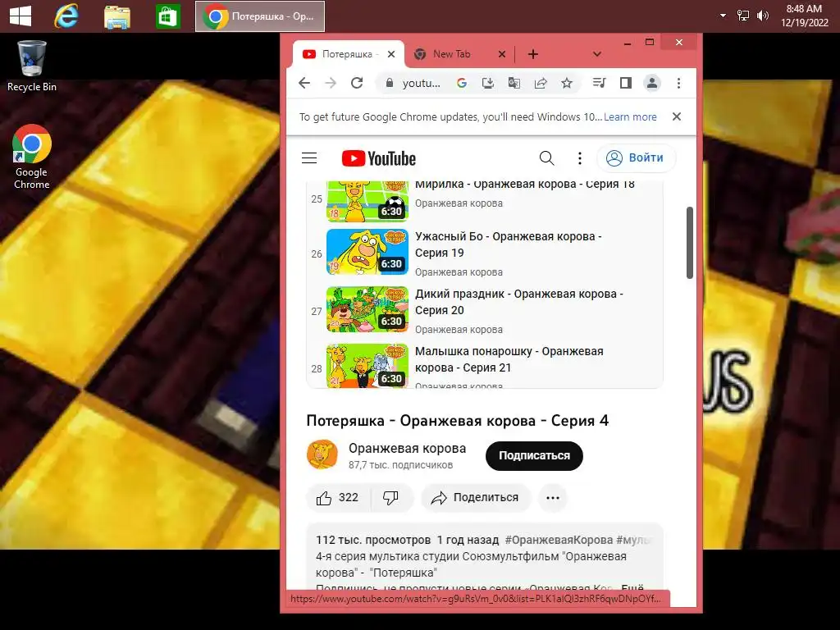Click the network icon in system tray

click(x=743, y=16)
